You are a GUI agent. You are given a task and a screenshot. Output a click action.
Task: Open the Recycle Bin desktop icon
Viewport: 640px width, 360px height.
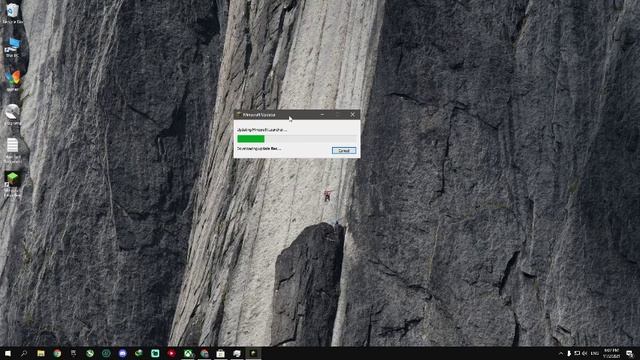[13, 13]
